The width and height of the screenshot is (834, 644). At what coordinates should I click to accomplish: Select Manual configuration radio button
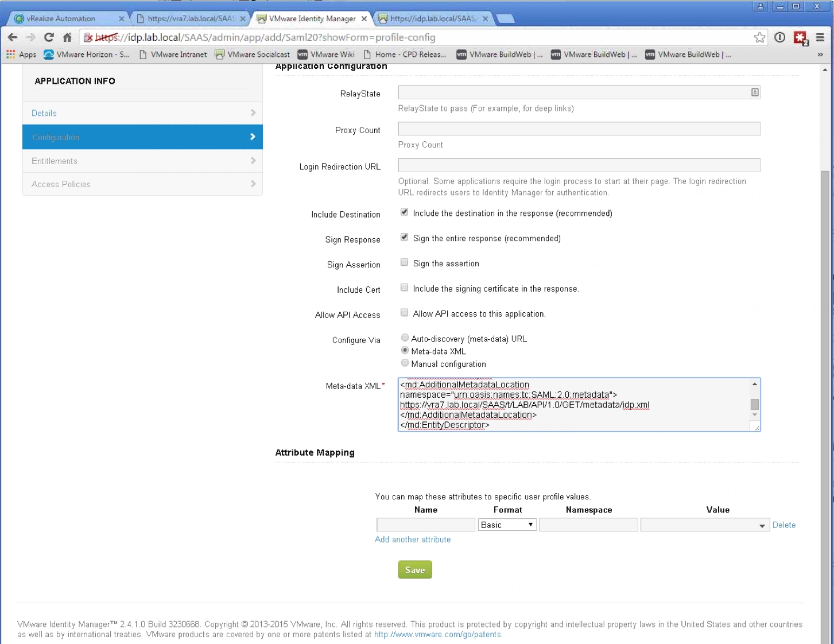click(x=405, y=363)
